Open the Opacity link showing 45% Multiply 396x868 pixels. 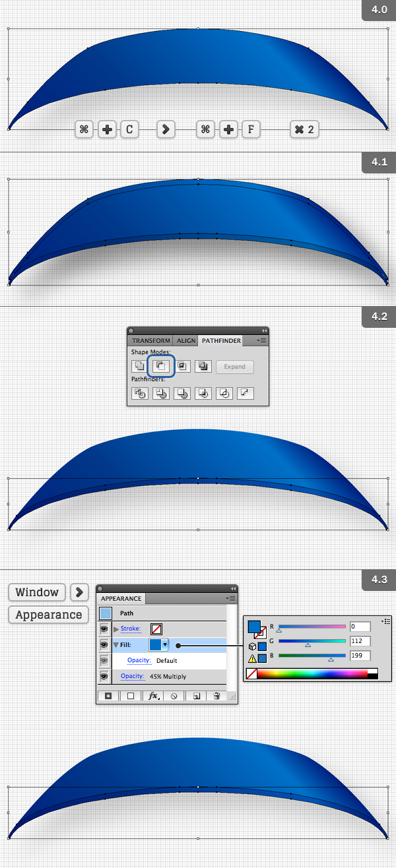tap(132, 676)
